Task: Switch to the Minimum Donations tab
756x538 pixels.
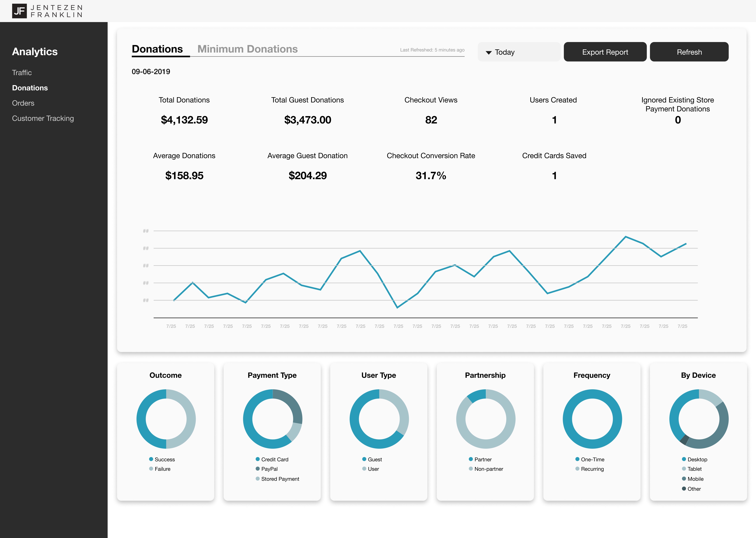Action: (247, 49)
